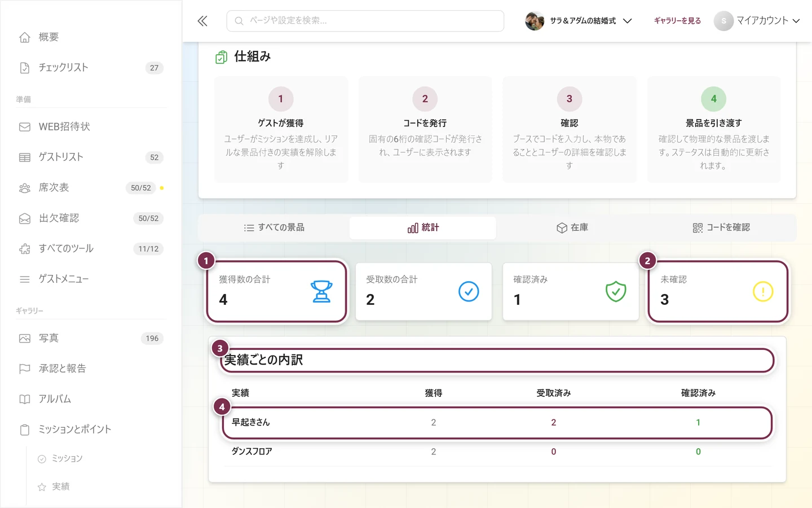Screen dimensions: 812x508
Task: Click the 写真 picture icon
Action: [25, 339]
